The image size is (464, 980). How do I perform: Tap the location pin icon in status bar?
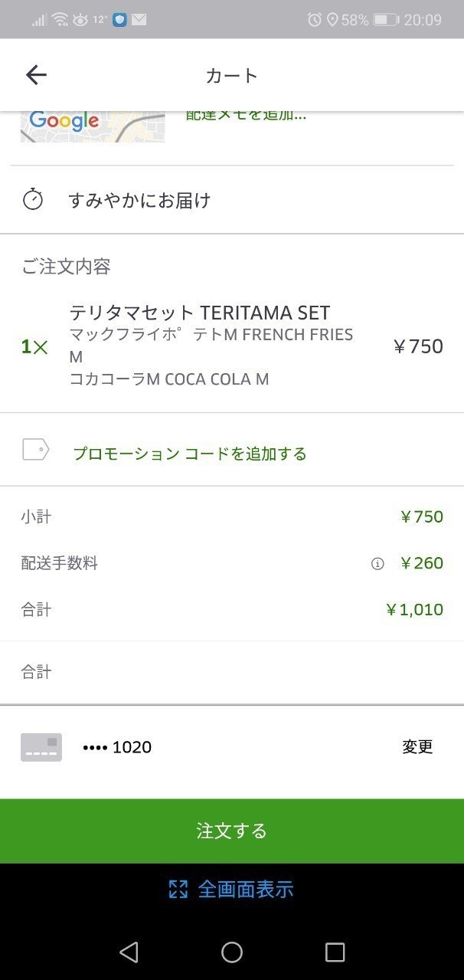tap(332, 18)
